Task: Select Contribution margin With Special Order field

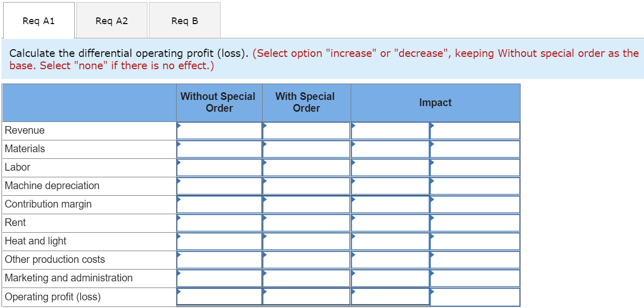Action: [307, 204]
